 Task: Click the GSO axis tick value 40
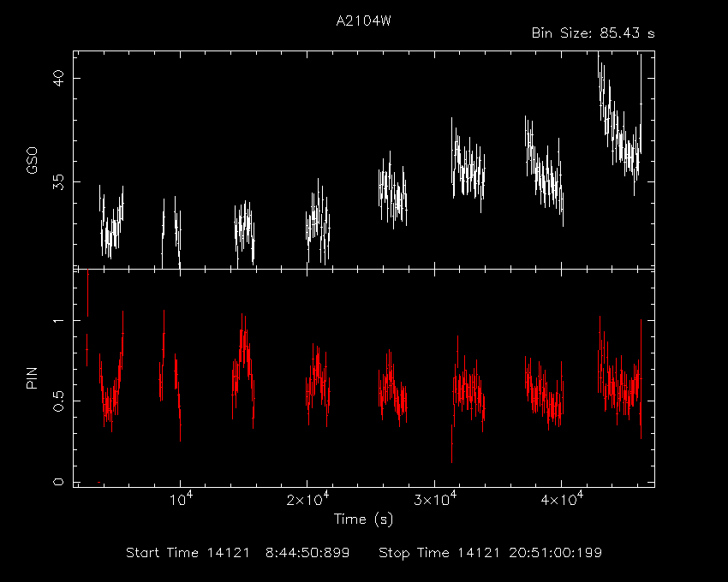point(59,78)
